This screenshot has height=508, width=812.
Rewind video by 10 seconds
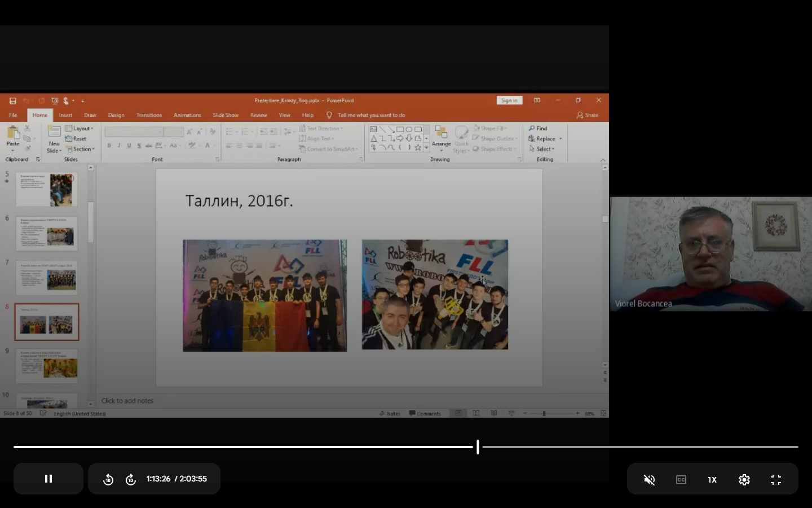point(108,479)
